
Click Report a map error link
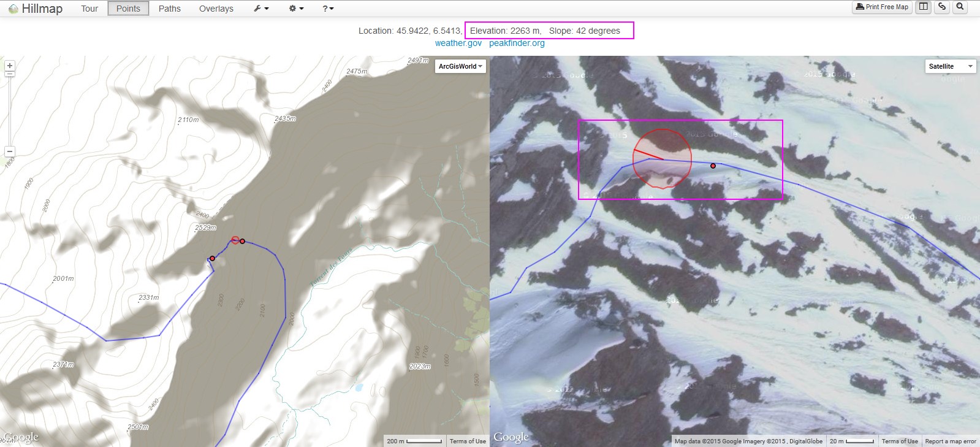click(x=950, y=441)
